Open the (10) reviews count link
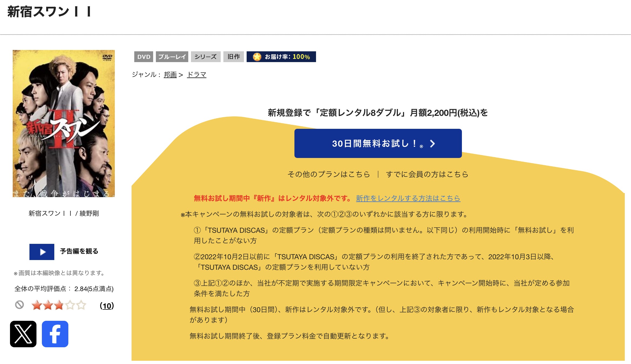This screenshot has width=631, height=364. click(107, 306)
